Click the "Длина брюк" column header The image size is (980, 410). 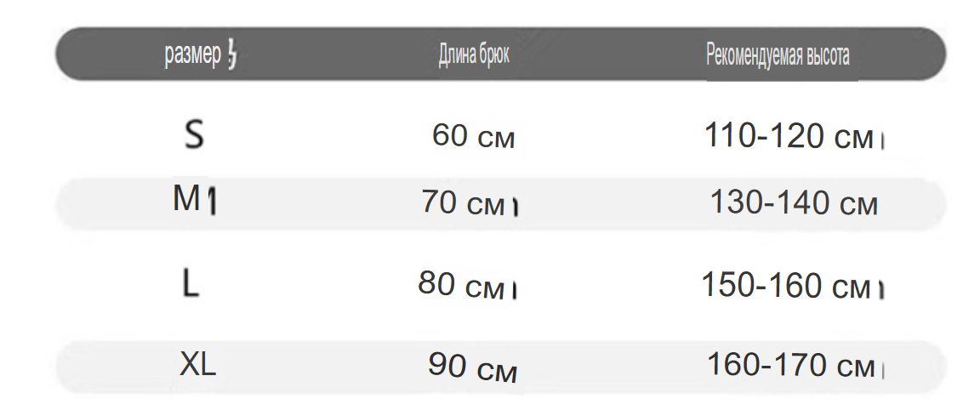pyautogui.click(x=474, y=55)
